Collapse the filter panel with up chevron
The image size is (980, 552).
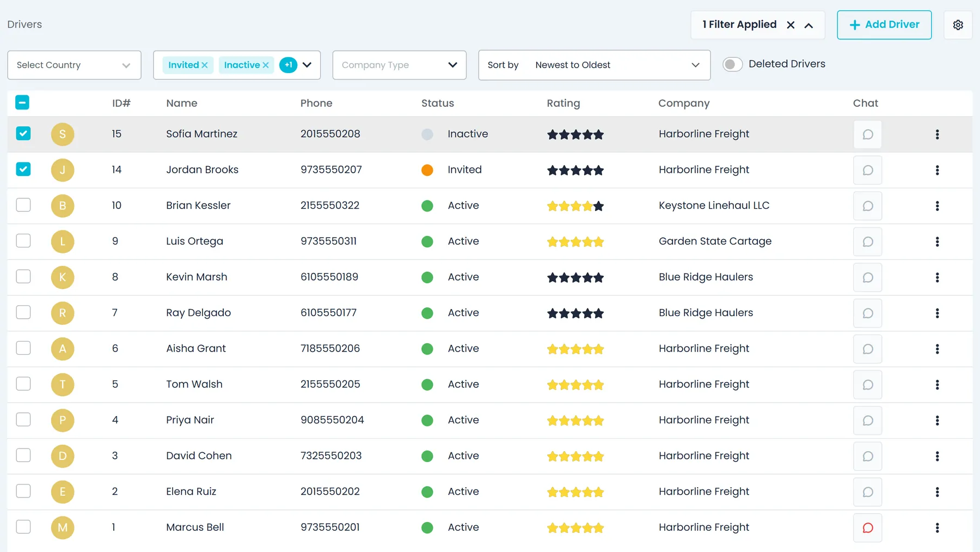[808, 25]
